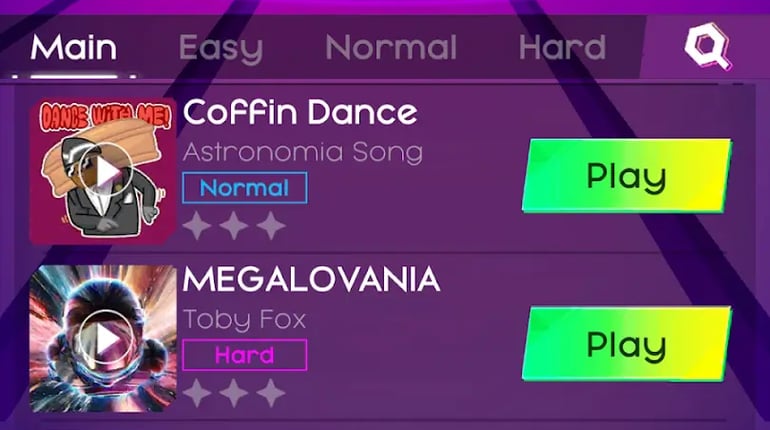The width and height of the screenshot is (770, 430).
Task: Click third star under Coffin Dance
Action: pyautogui.click(x=271, y=226)
